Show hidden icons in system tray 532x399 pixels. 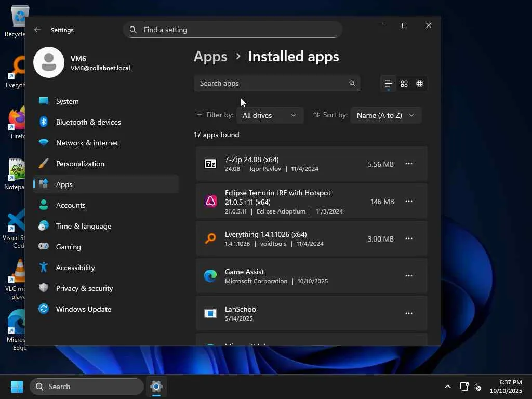pyautogui.click(x=447, y=387)
